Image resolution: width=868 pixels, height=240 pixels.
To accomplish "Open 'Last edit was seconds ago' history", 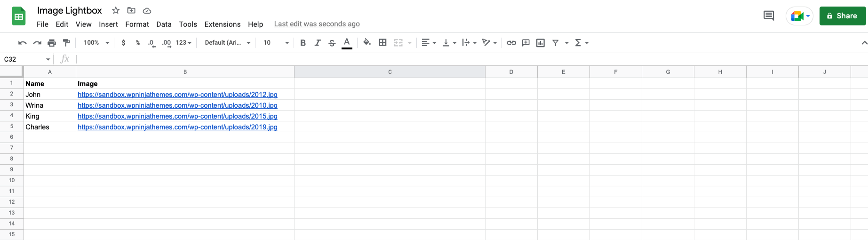I will click(317, 24).
